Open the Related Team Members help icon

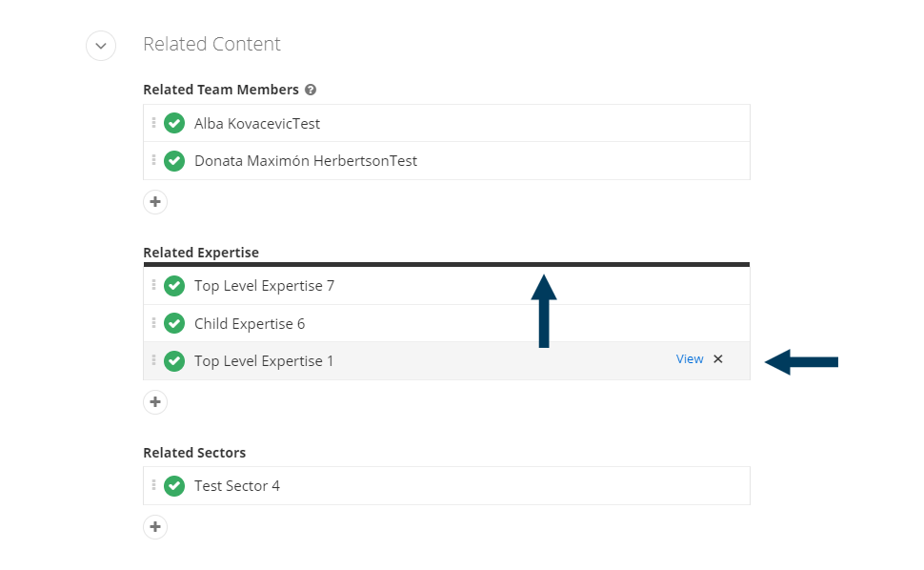(311, 90)
